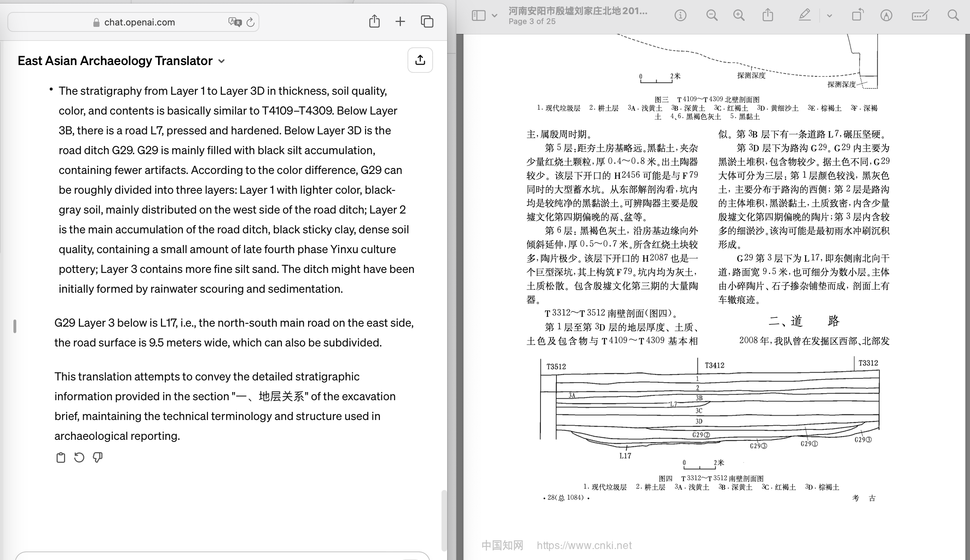Show PDF info inspector in Preview
Viewport: 970px width, 560px height.
[680, 16]
